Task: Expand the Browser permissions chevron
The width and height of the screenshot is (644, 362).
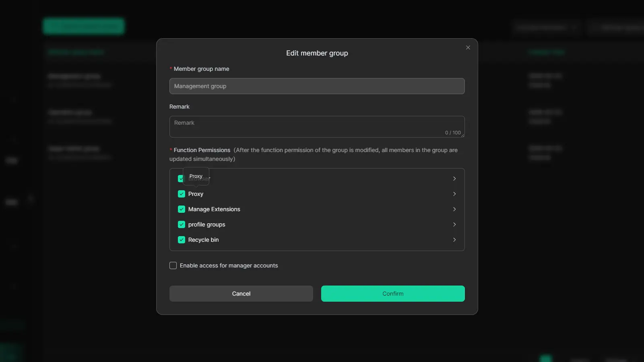Action: 454,179
